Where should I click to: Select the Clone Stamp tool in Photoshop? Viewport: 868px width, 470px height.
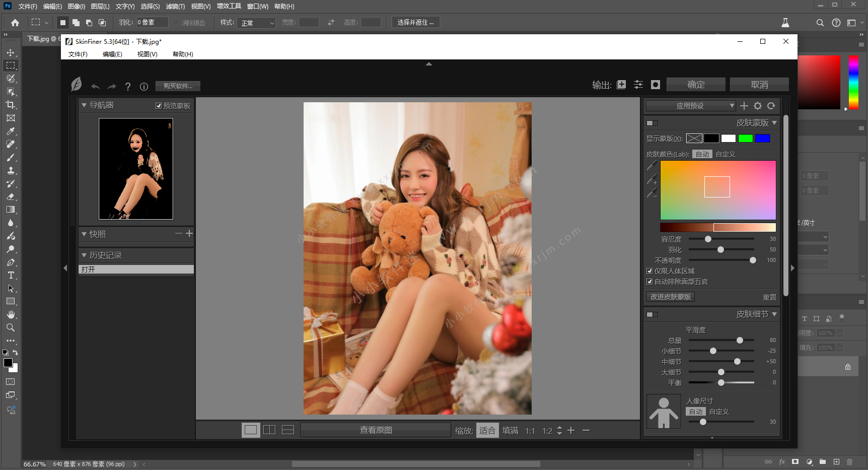tap(11, 170)
